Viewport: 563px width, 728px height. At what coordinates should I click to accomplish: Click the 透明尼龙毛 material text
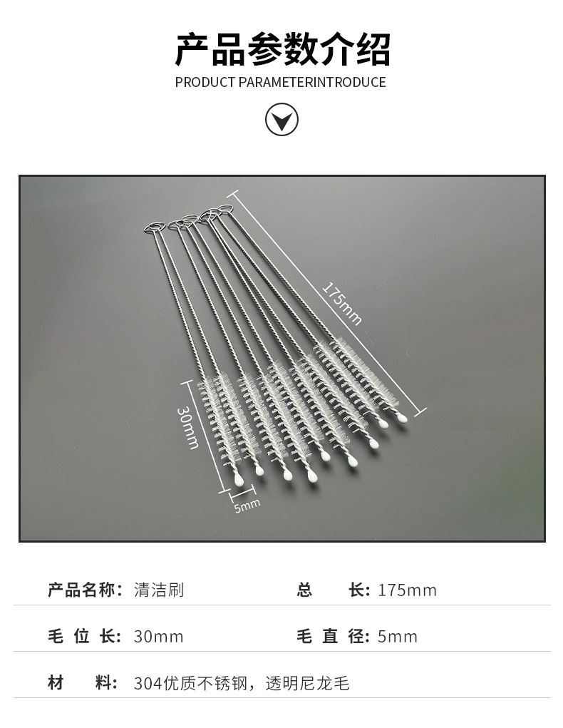pyautogui.click(x=307, y=683)
